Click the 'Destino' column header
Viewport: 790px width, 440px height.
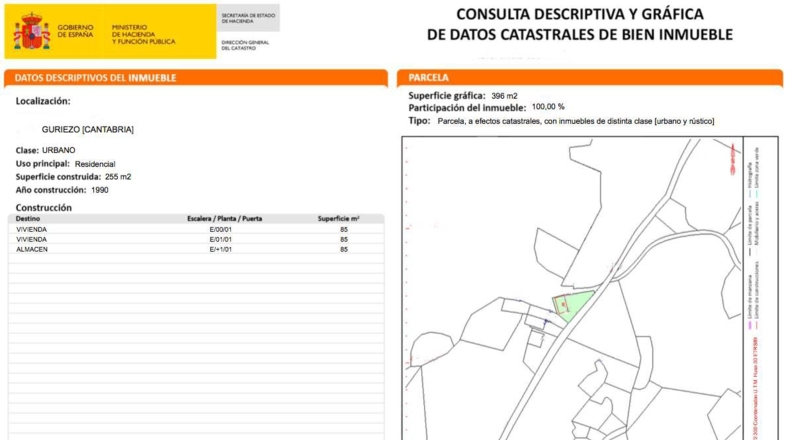(x=28, y=219)
